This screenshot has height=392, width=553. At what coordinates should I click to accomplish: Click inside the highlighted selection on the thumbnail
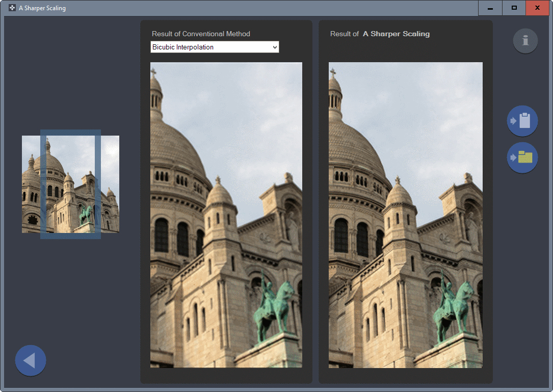pyautogui.click(x=70, y=184)
